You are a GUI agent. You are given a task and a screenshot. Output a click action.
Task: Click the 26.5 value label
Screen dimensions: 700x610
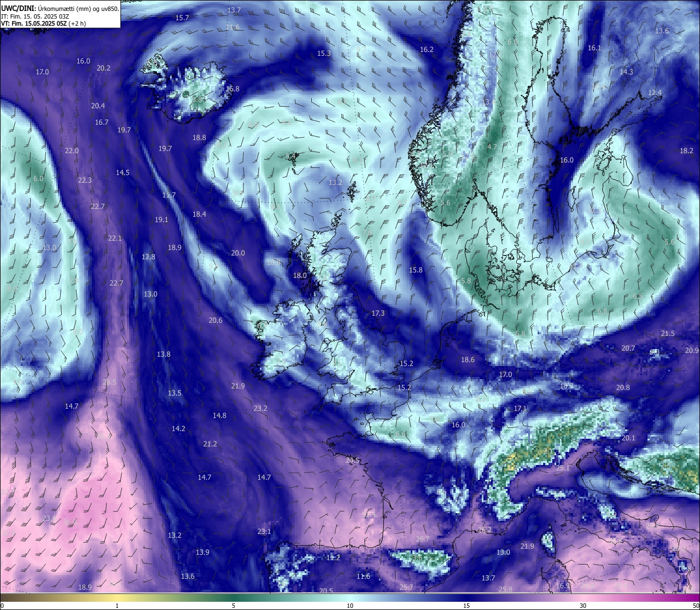(109, 382)
